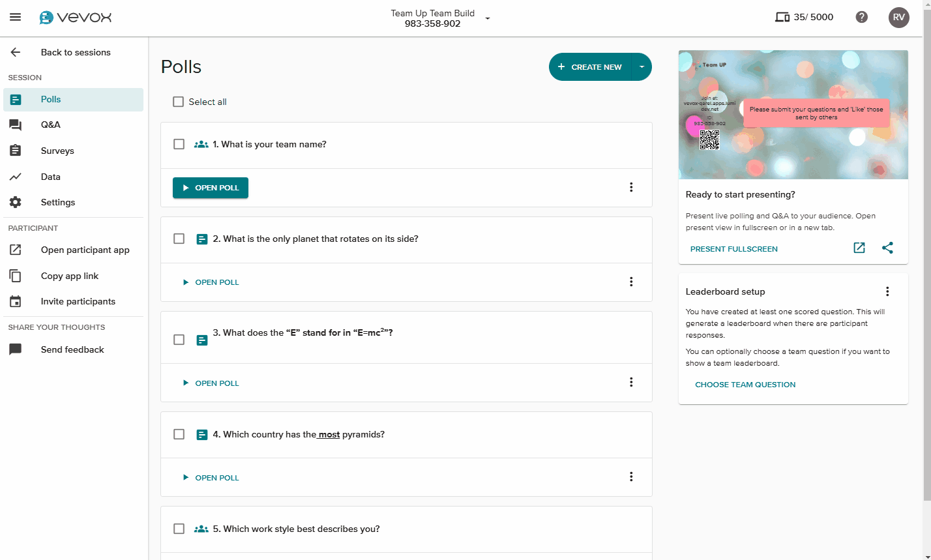This screenshot has height=560, width=931.
Task: Click 'Invite participants' label
Action: [78, 301]
